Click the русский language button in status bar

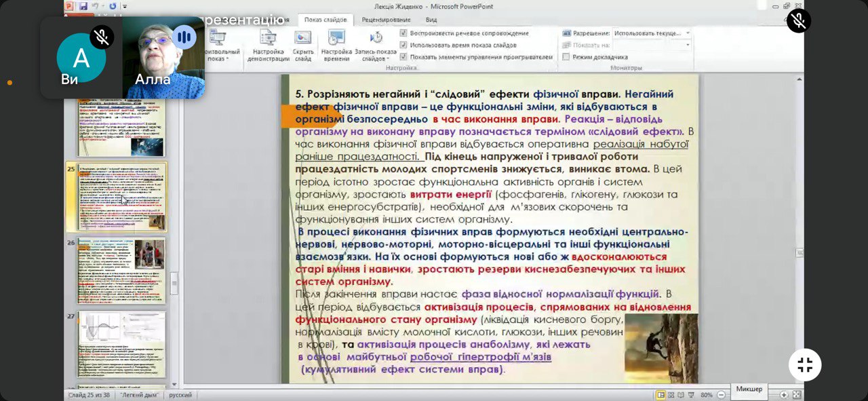(x=180, y=395)
